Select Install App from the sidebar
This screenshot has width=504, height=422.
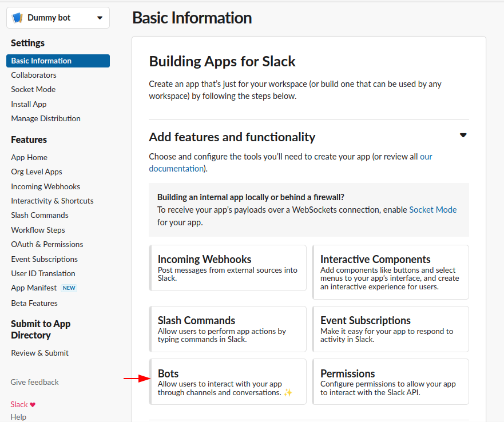click(x=29, y=104)
